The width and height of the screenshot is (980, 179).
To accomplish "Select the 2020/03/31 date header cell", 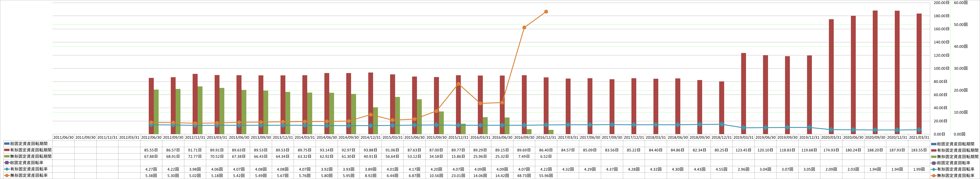I will (832, 138).
